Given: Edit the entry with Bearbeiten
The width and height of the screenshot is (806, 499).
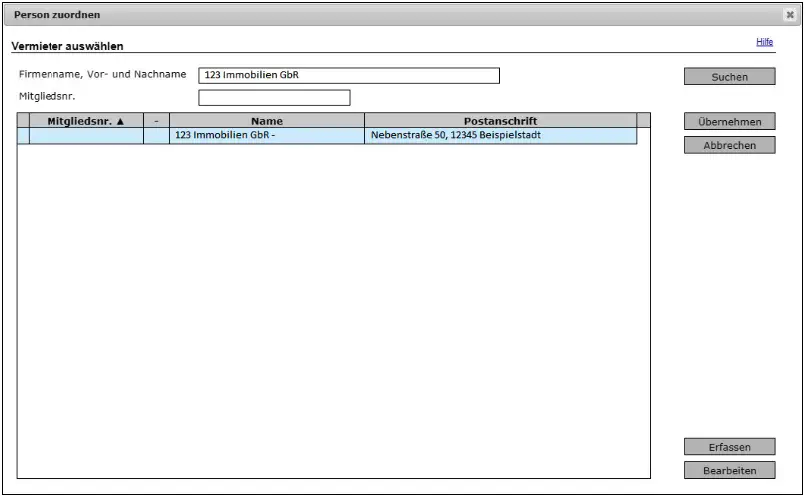Looking at the screenshot, I should (729, 470).
